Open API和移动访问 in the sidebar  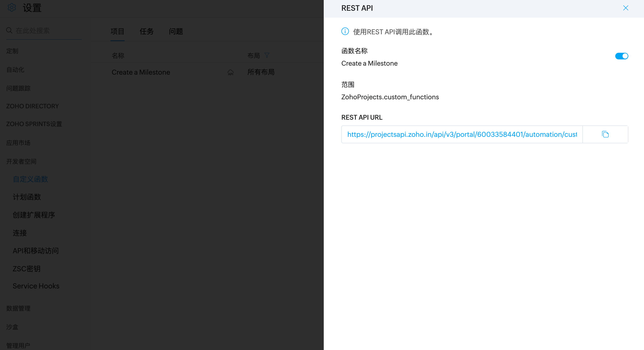coord(36,251)
